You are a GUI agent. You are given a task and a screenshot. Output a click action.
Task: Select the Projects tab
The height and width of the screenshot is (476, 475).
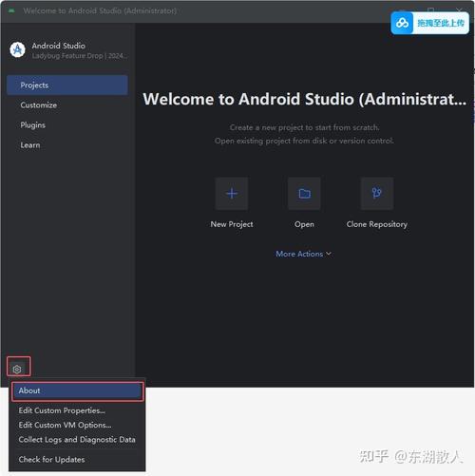point(67,86)
